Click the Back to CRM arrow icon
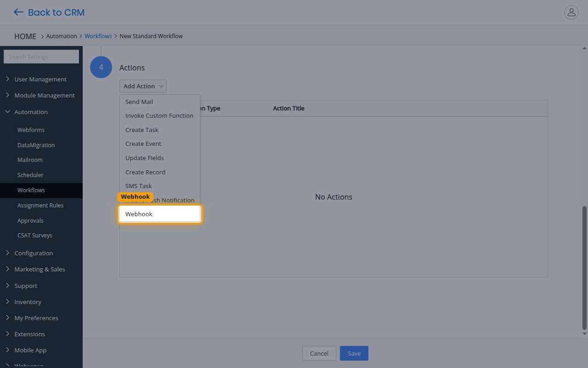Image resolution: width=588 pixels, height=368 pixels. pyautogui.click(x=18, y=12)
